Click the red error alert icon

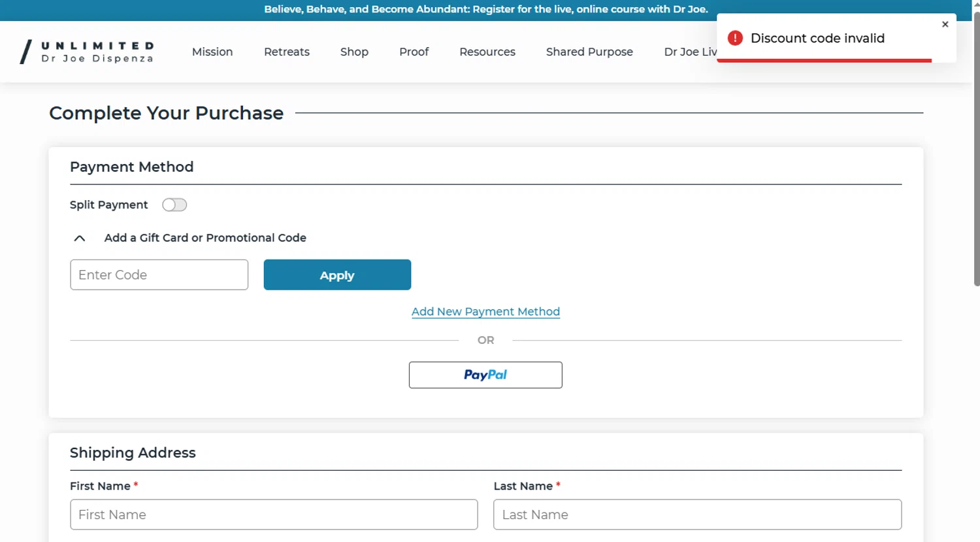point(735,38)
